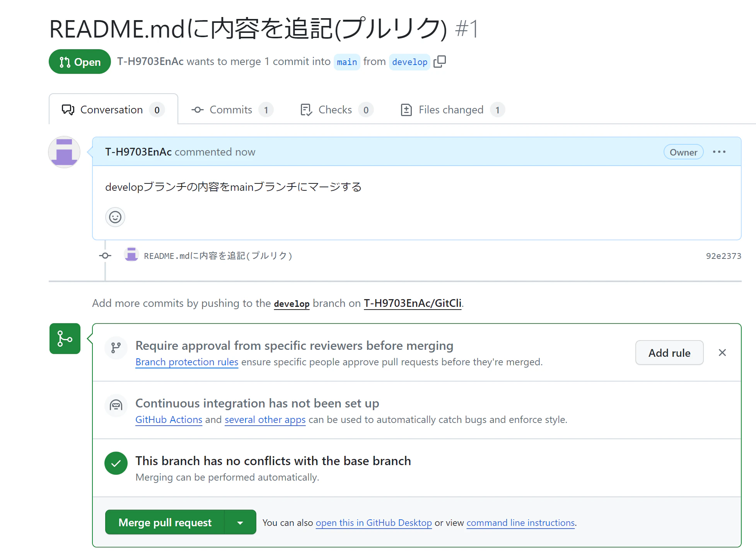756x558 pixels.
Task: Open the comment options ellipsis menu
Action: click(719, 152)
